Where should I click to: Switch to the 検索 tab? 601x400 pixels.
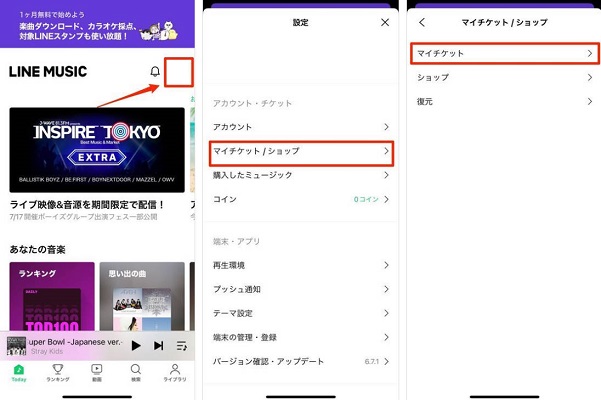click(x=136, y=373)
